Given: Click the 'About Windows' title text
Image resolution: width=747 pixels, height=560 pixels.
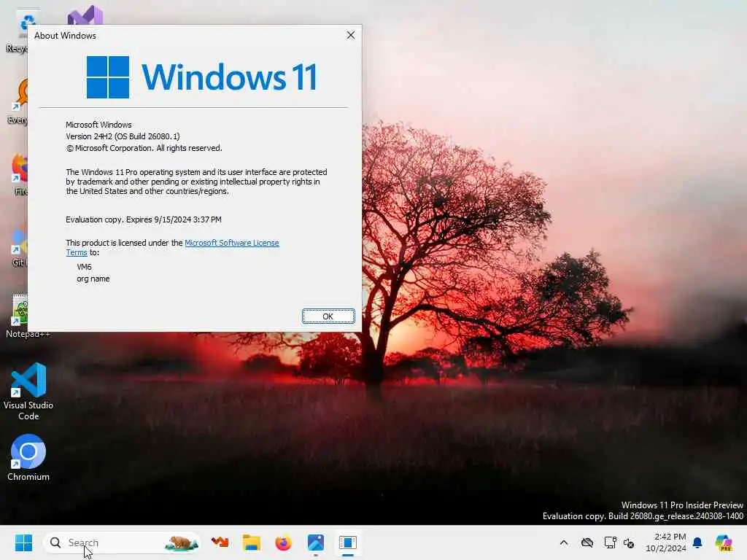Looking at the screenshot, I should [65, 36].
